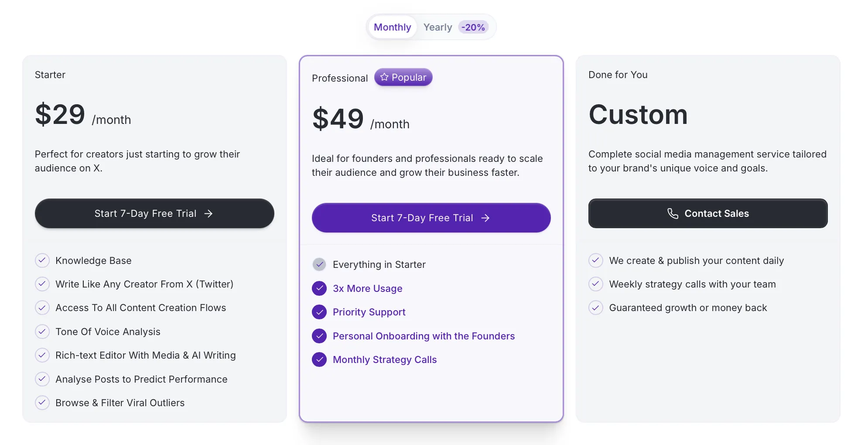
Task: Click Personal Onboarding with the Founders
Action: pyautogui.click(x=424, y=336)
